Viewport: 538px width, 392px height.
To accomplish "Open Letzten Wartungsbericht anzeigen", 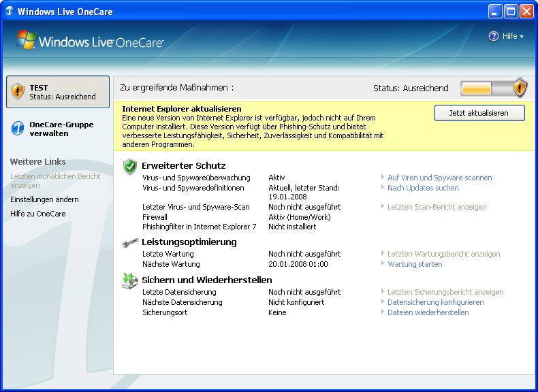I will coord(443,254).
